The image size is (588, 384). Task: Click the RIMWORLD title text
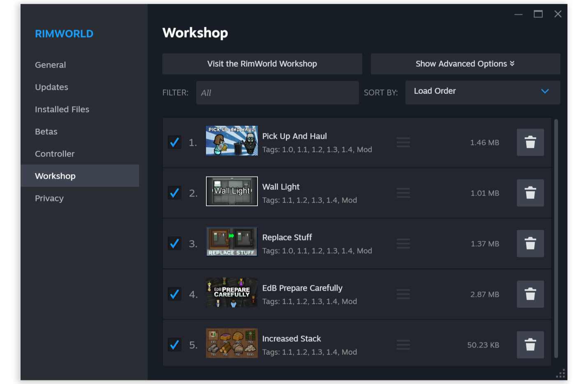coord(64,34)
